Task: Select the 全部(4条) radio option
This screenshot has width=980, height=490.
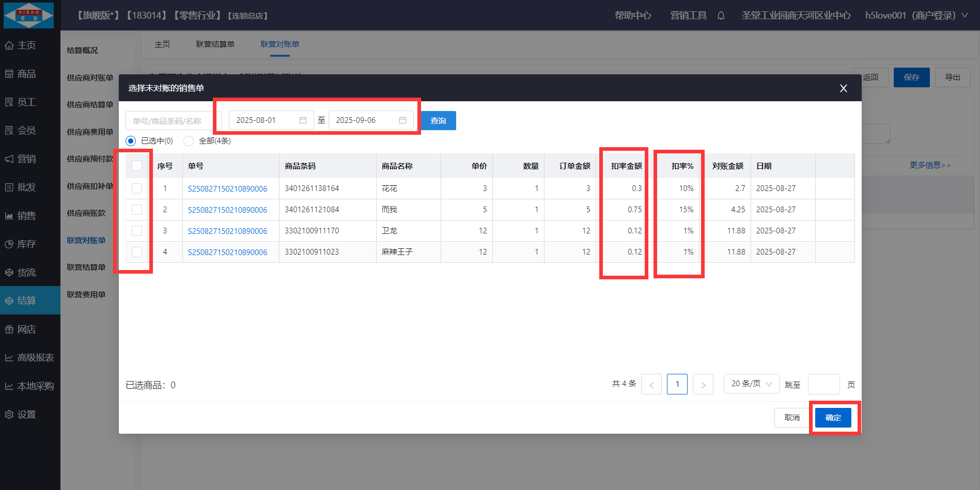Action: (189, 141)
